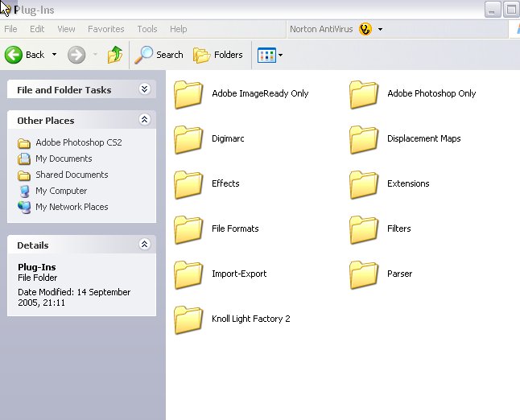Open the My Computer link

[61, 191]
